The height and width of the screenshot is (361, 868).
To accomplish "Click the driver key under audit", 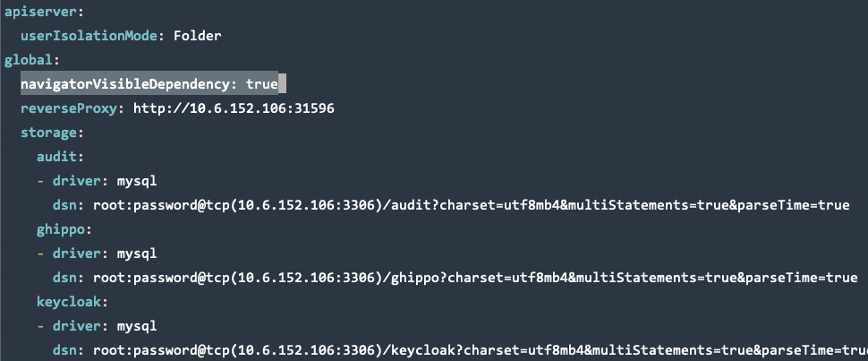I will [81, 181].
